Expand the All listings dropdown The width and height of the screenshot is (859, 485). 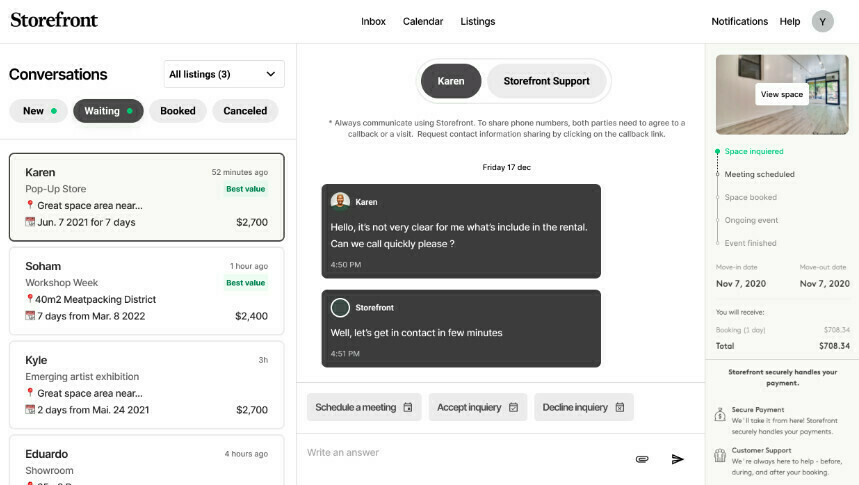(x=223, y=74)
